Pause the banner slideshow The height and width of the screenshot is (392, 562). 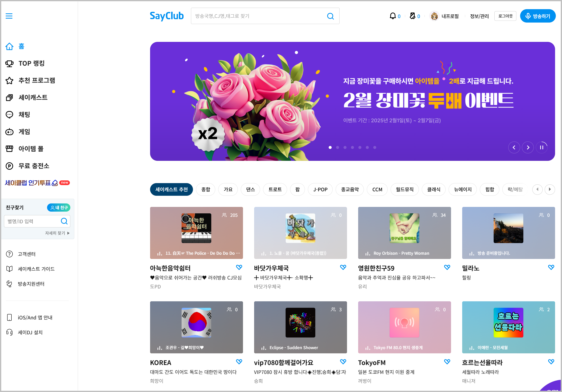pyautogui.click(x=542, y=148)
